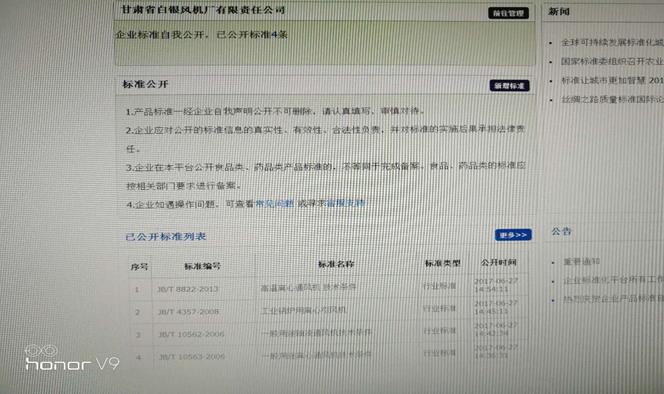Click standard number JB/T 8822-2013

(188, 289)
